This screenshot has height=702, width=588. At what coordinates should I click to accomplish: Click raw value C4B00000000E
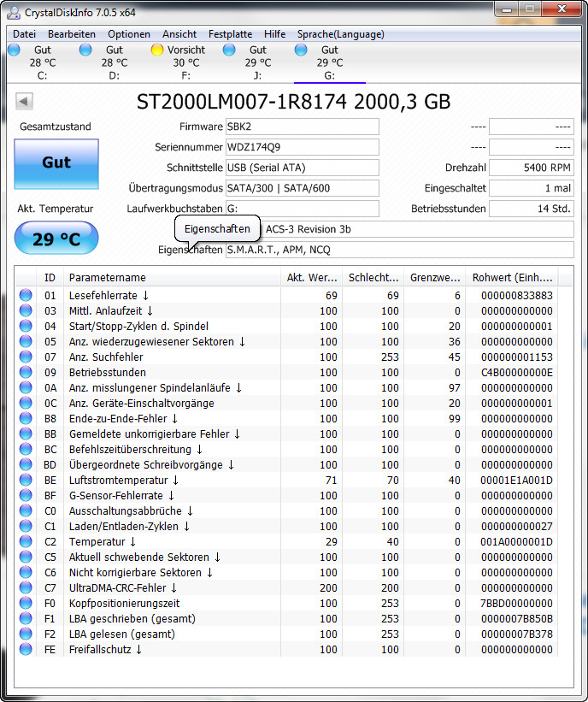(x=517, y=373)
